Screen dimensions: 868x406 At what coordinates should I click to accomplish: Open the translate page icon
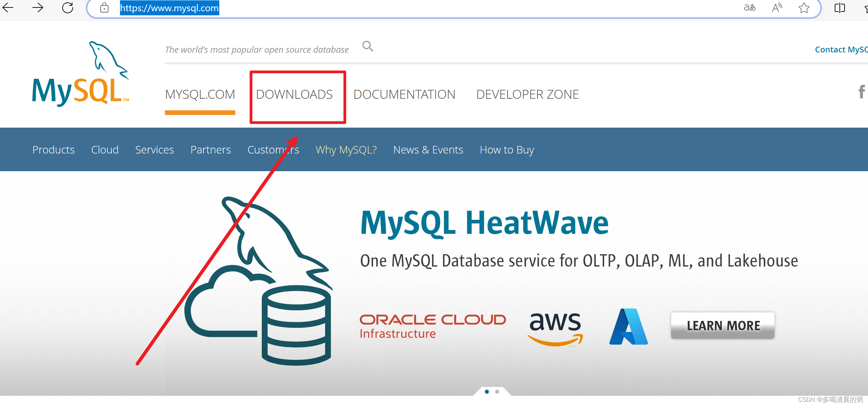(x=749, y=7)
